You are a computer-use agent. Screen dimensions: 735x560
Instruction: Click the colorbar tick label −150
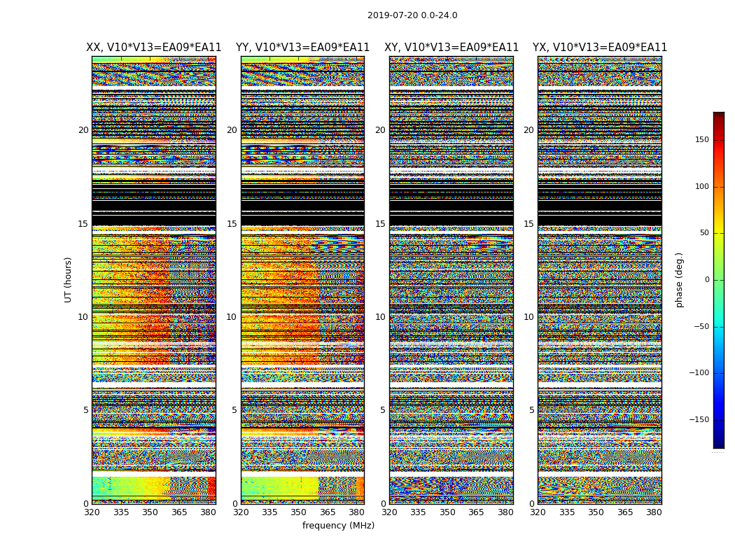pyautogui.click(x=699, y=419)
